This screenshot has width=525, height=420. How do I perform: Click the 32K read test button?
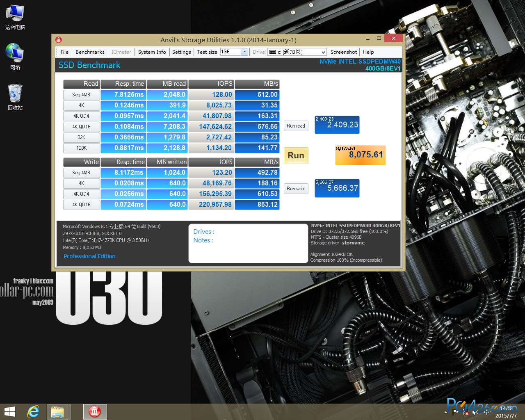(x=81, y=137)
